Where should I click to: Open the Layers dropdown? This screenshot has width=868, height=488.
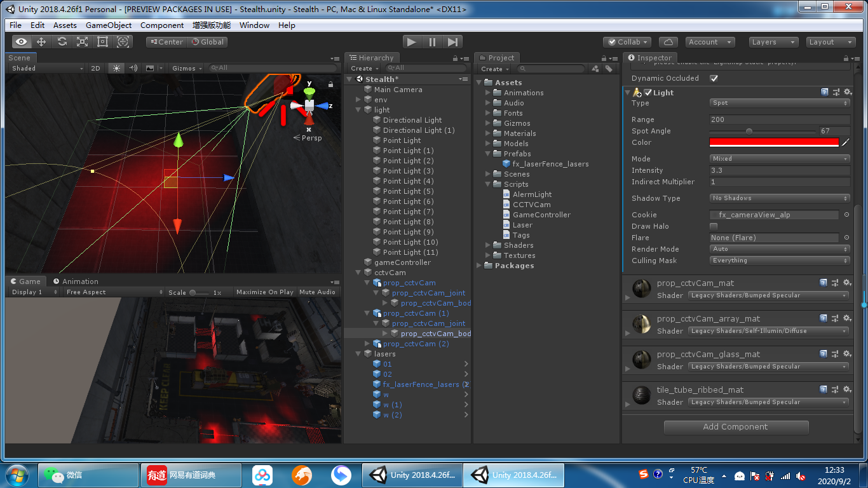point(773,42)
